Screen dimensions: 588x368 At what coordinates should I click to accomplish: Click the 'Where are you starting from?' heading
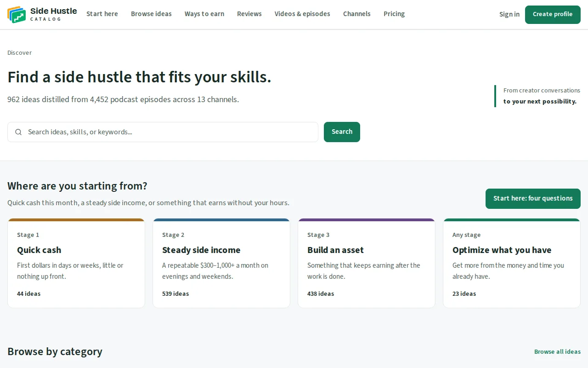coord(77,186)
